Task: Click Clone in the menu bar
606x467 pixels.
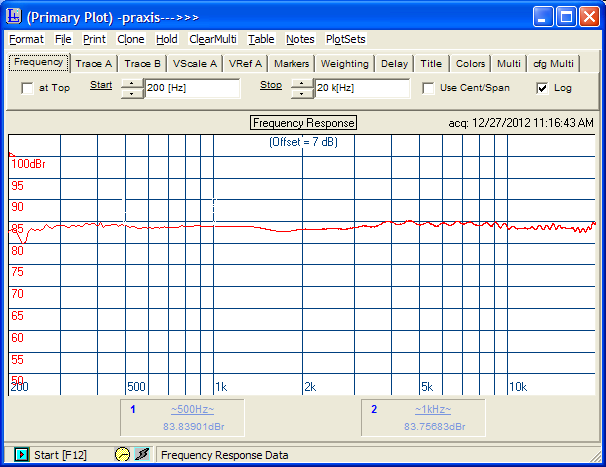Action: pos(131,39)
